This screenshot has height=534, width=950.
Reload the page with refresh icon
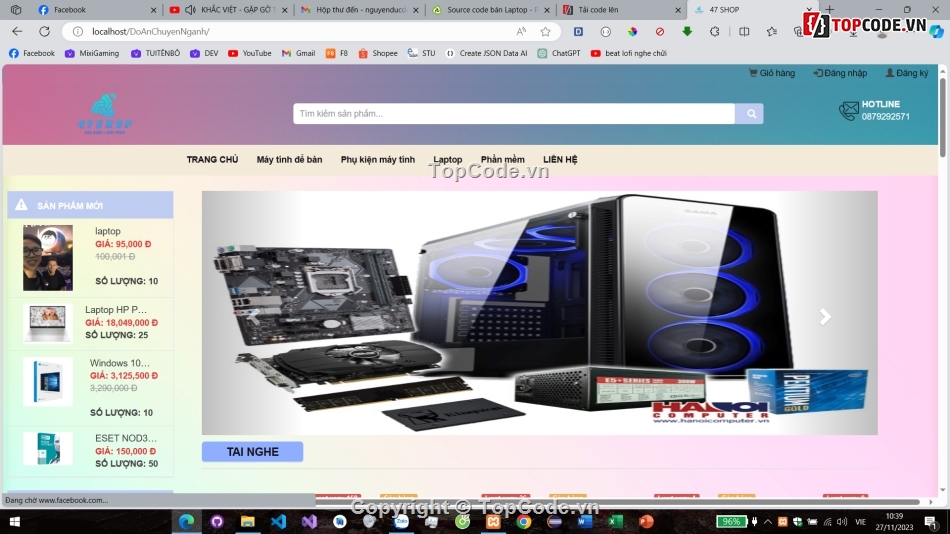coord(44,32)
